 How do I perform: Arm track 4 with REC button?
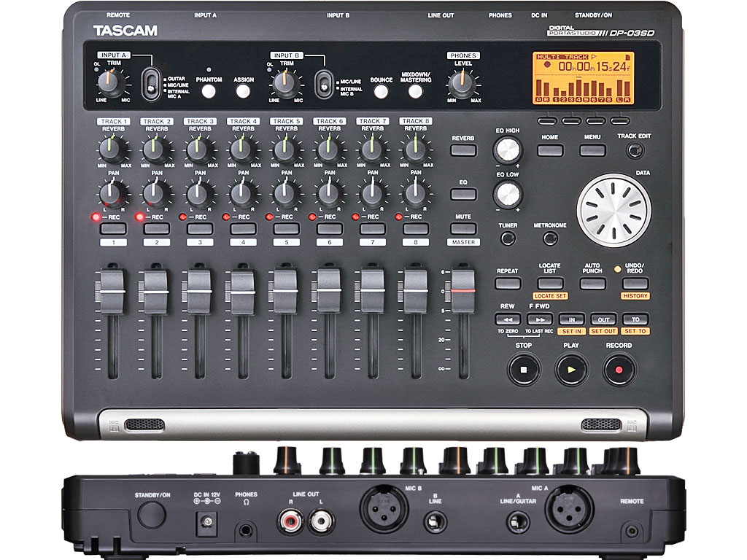click(x=244, y=228)
